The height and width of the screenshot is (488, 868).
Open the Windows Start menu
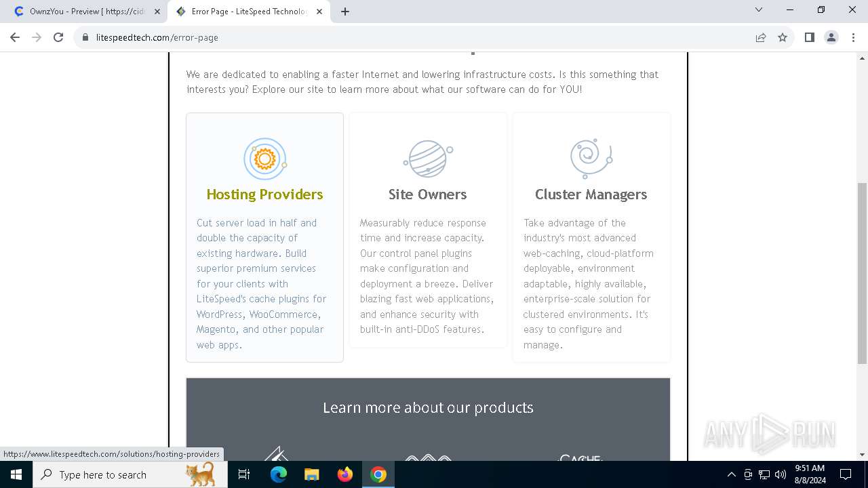(16, 474)
